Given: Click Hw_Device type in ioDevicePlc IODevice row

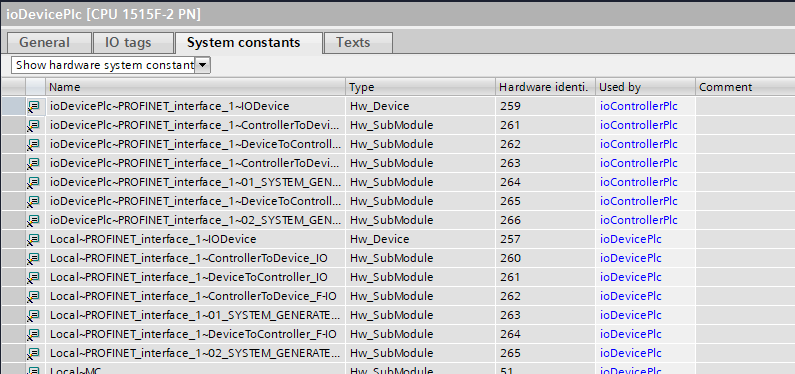Looking at the screenshot, I should 420,106.
